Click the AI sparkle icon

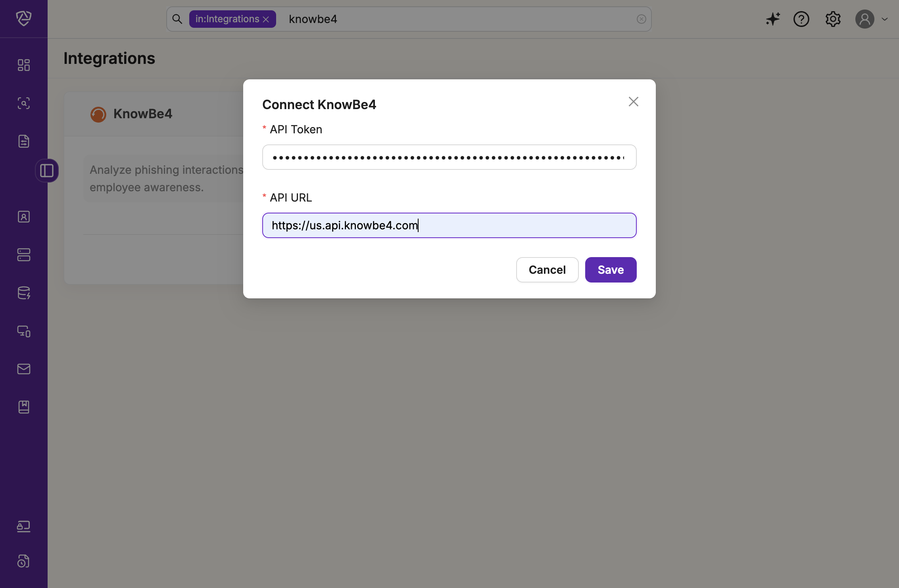point(772,19)
